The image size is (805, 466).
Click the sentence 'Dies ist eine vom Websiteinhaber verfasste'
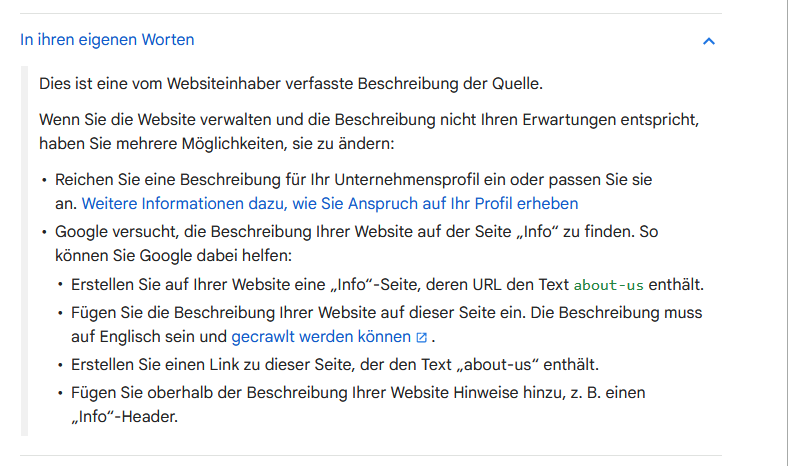click(x=291, y=84)
